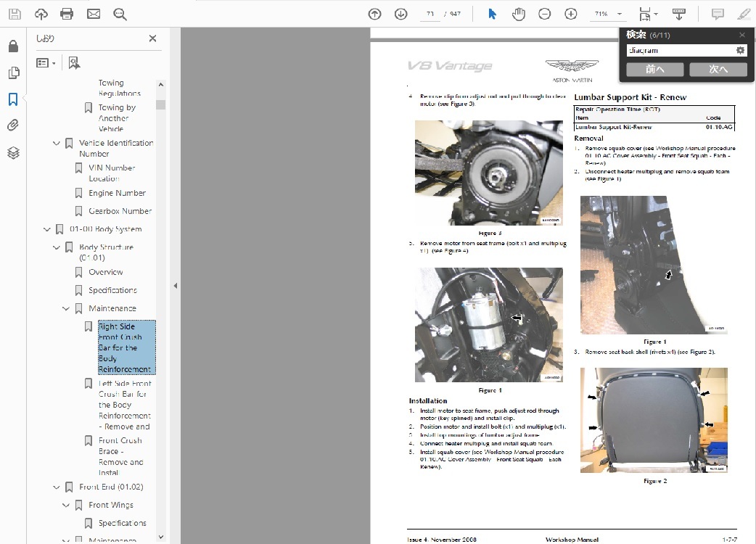
Task: Open VIN Number Location bookmark
Action: (x=112, y=173)
